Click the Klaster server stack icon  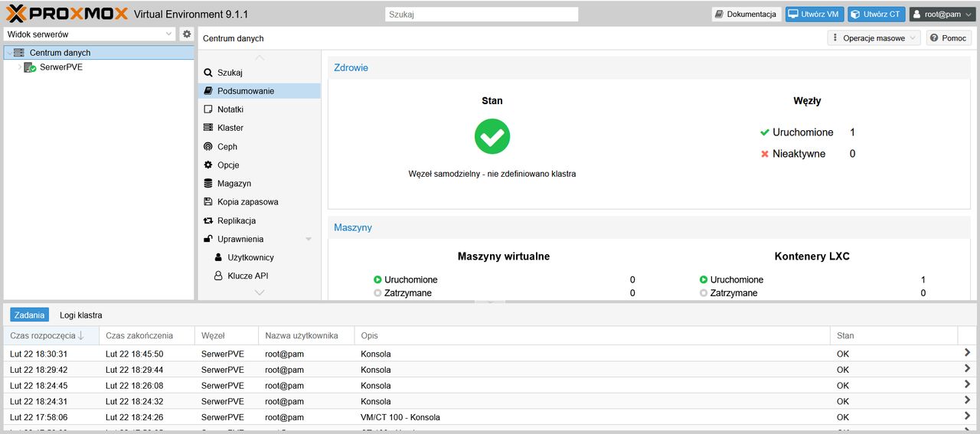pos(208,128)
